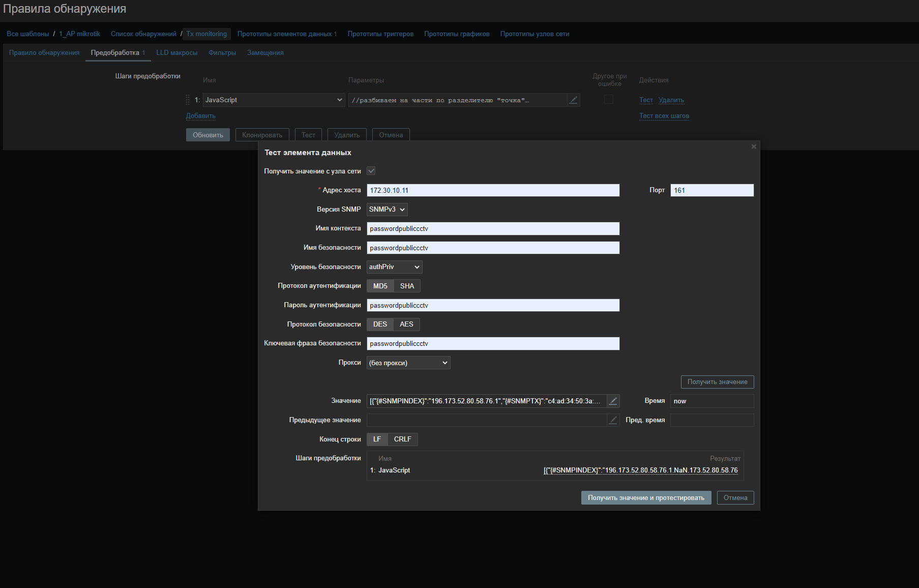This screenshot has width=919, height=588.
Task: Expand the Уровень безопасности authPriv dropdown
Action: [394, 267]
